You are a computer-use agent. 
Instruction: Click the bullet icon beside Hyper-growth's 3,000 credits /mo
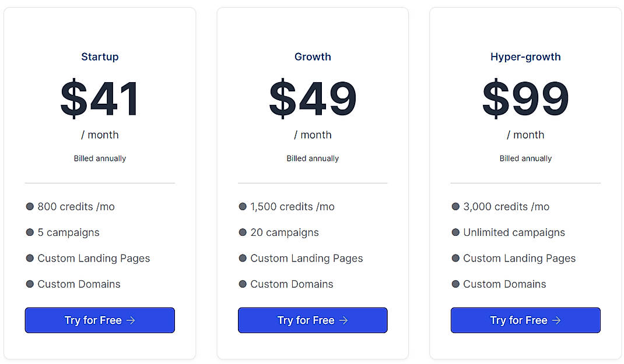(x=455, y=206)
